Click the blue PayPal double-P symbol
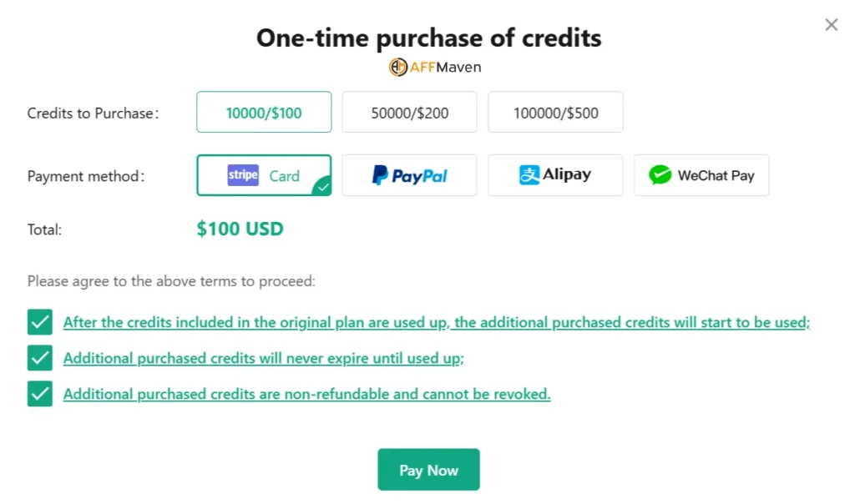This screenshot has width=855, height=504. coord(380,175)
